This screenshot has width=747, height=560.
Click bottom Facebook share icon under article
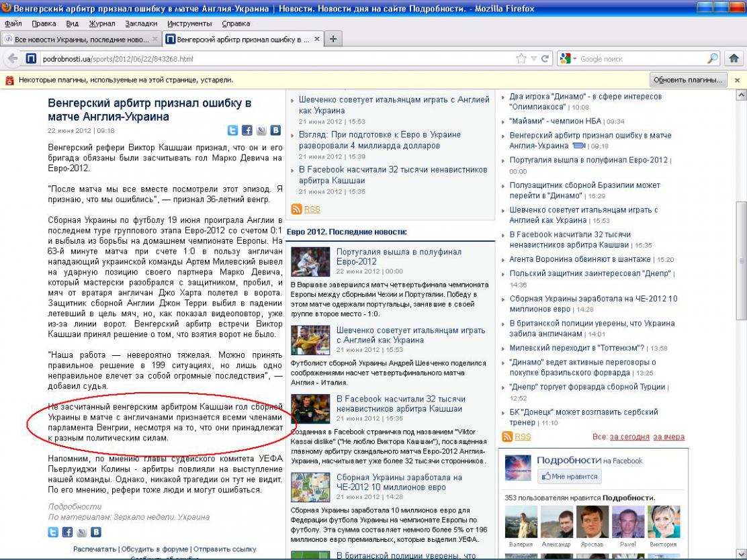[67, 532]
